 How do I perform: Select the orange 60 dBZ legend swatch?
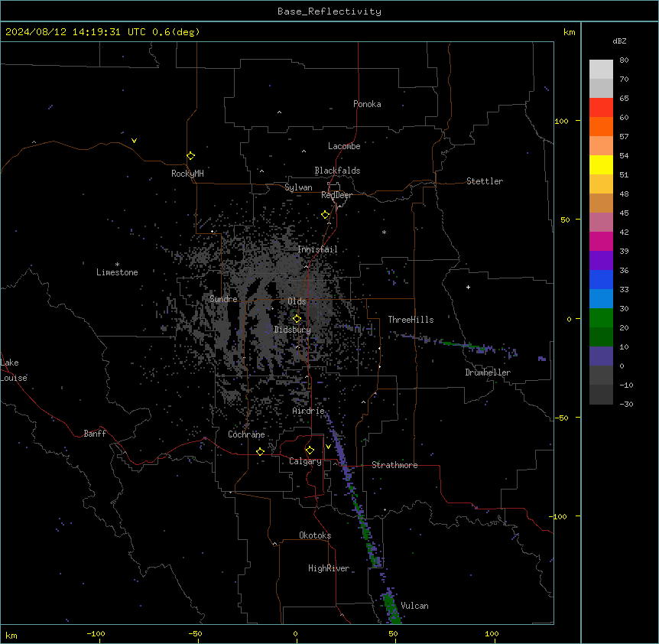(601, 126)
